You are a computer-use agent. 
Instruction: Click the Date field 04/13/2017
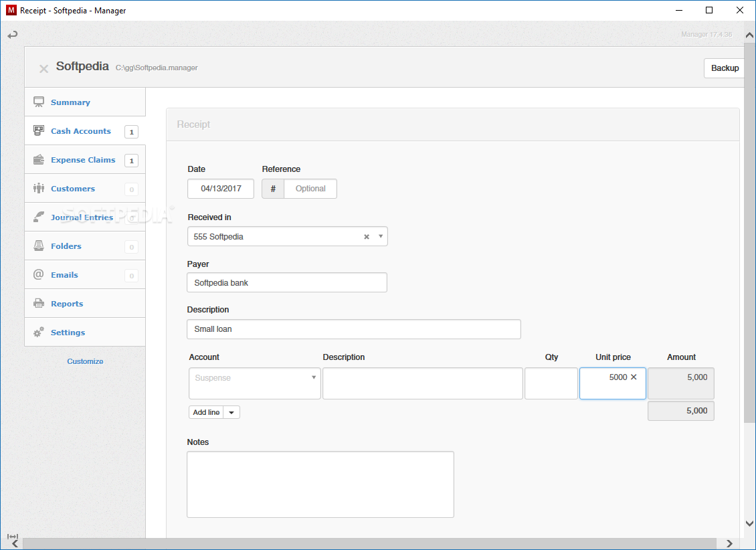coord(221,189)
